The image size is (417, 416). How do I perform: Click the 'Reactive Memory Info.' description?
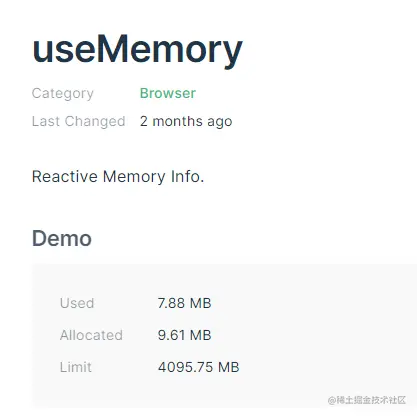[x=118, y=177]
